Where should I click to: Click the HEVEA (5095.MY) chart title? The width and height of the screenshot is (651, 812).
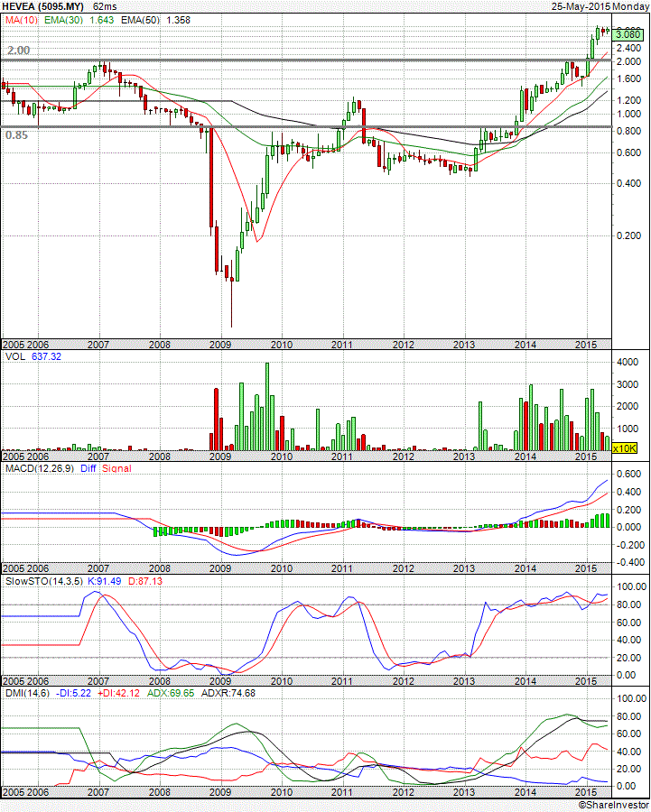coord(43,6)
